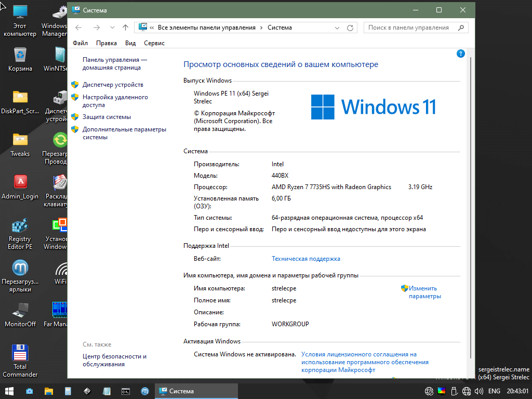This screenshot has height=399, width=532.
Task: Expand the address bar history dropdown
Action: (x=338, y=28)
